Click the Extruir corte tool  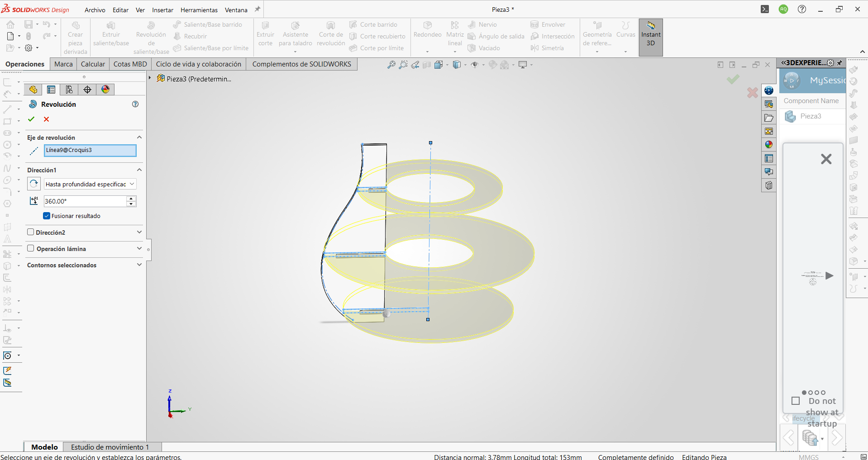pos(266,34)
